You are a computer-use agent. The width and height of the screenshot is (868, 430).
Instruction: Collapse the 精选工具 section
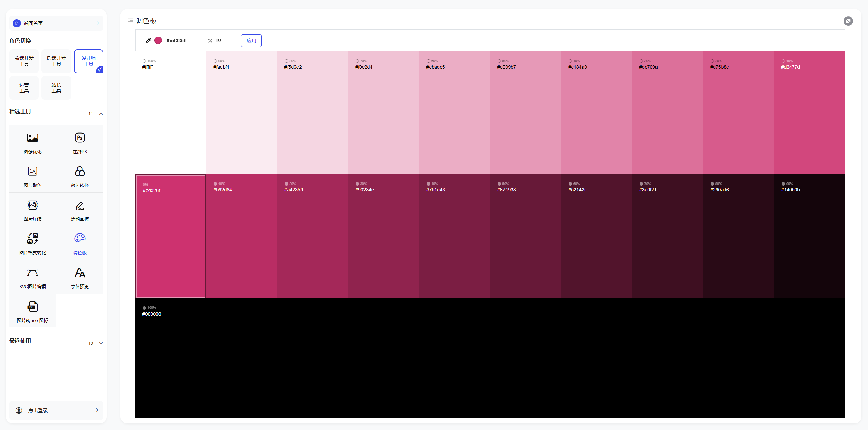(x=101, y=114)
